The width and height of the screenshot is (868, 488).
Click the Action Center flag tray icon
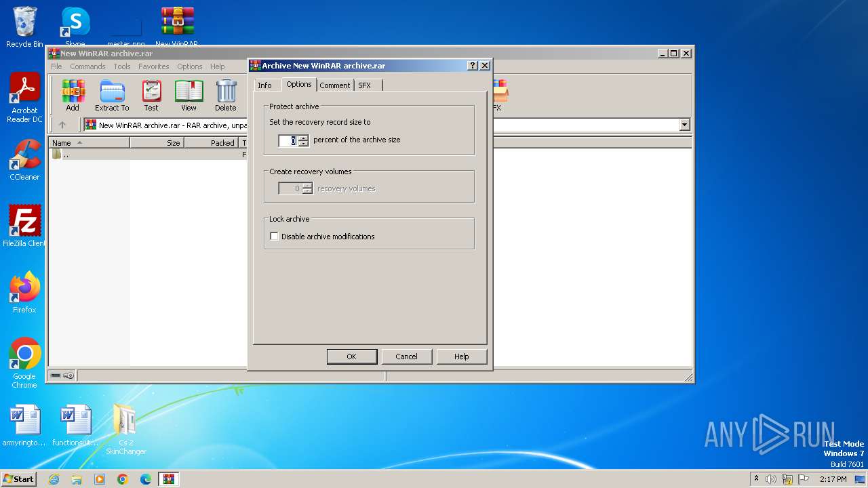pyautogui.click(x=804, y=479)
